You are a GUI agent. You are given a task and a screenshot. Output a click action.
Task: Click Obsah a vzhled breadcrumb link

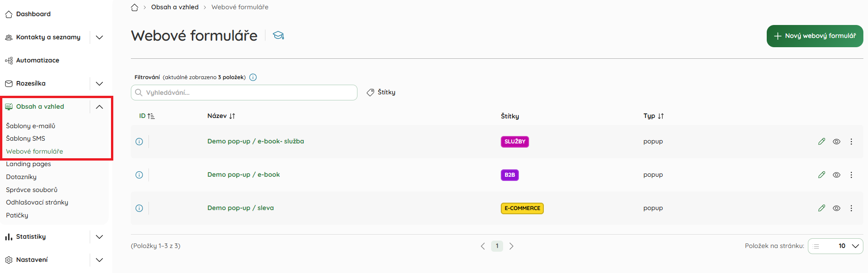click(175, 7)
